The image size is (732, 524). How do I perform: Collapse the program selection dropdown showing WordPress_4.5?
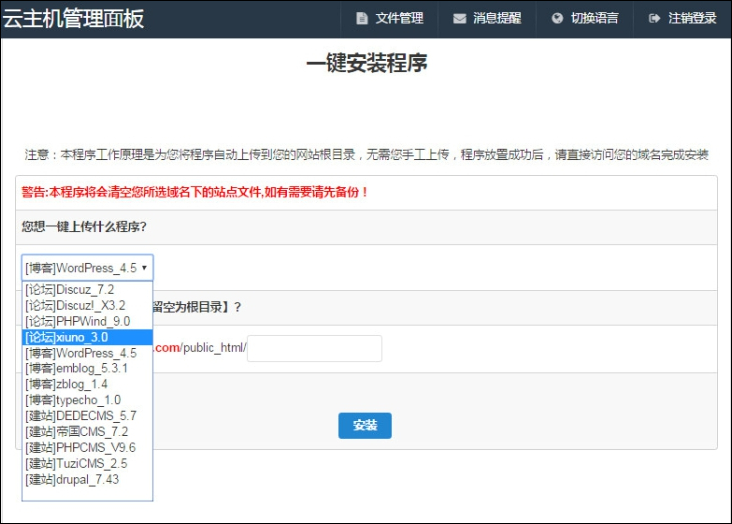87,268
